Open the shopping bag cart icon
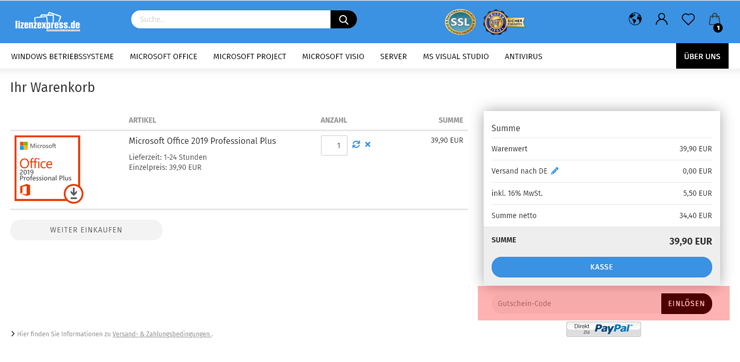 (715, 21)
